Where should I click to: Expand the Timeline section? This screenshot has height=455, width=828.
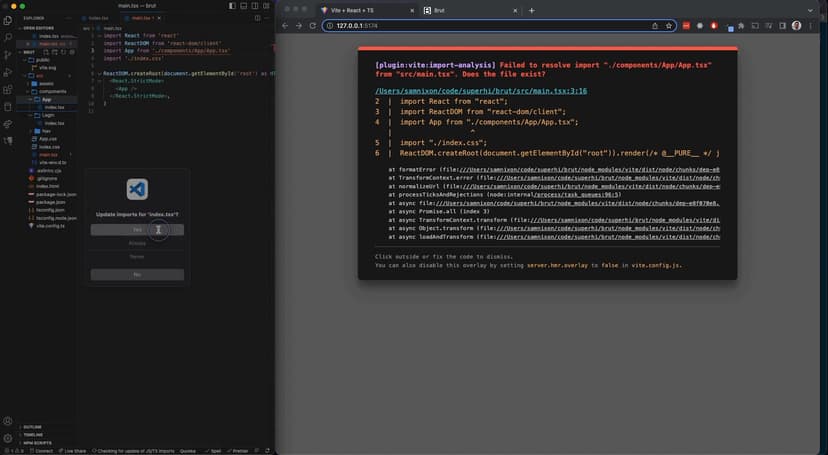33,435
